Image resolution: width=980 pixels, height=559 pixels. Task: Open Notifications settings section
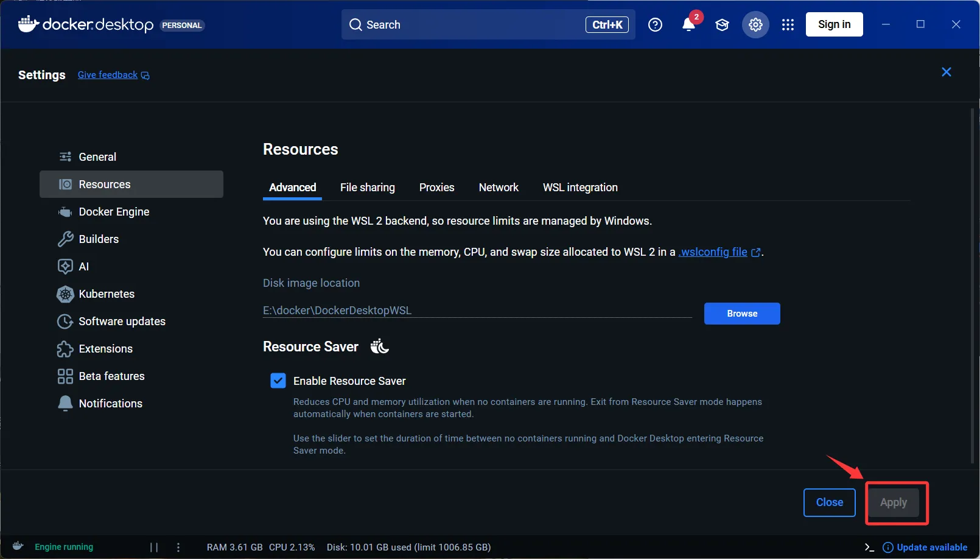click(x=131, y=403)
